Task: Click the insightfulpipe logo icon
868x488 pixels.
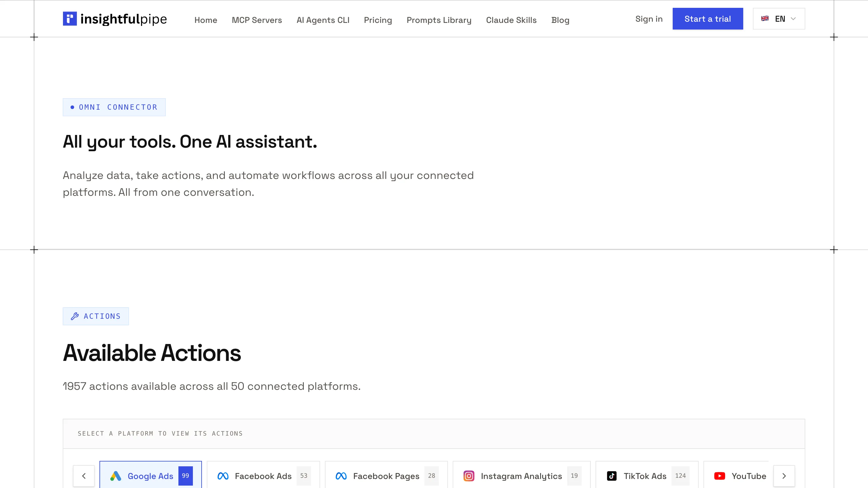Action: tap(70, 19)
